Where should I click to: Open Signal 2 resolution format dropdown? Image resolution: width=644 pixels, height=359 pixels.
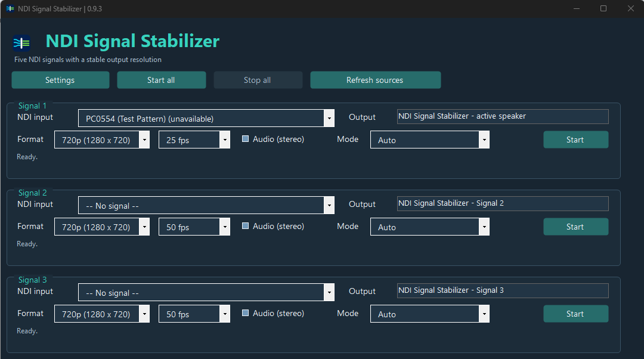click(x=102, y=227)
